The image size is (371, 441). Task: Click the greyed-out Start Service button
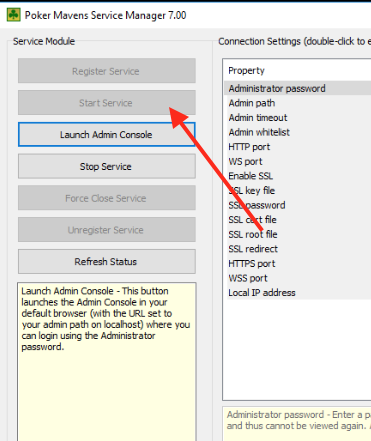(x=107, y=103)
